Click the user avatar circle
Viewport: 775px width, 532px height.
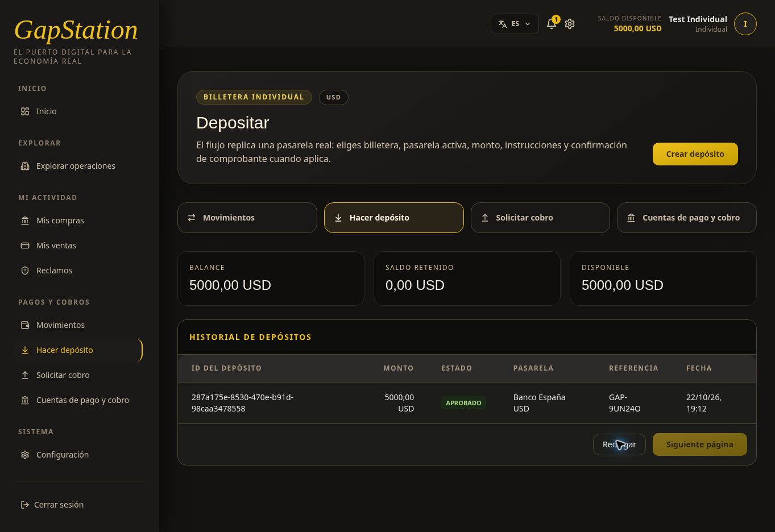coord(745,24)
